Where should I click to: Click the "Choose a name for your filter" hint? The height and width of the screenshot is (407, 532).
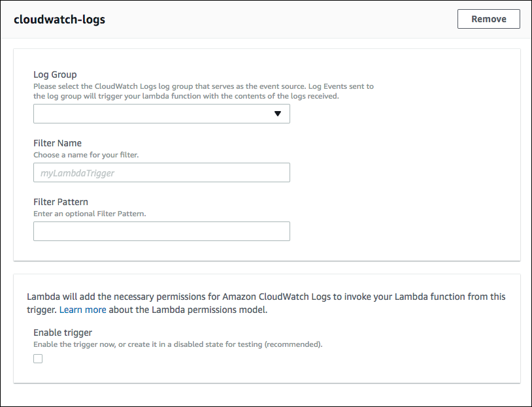(x=86, y=155)
